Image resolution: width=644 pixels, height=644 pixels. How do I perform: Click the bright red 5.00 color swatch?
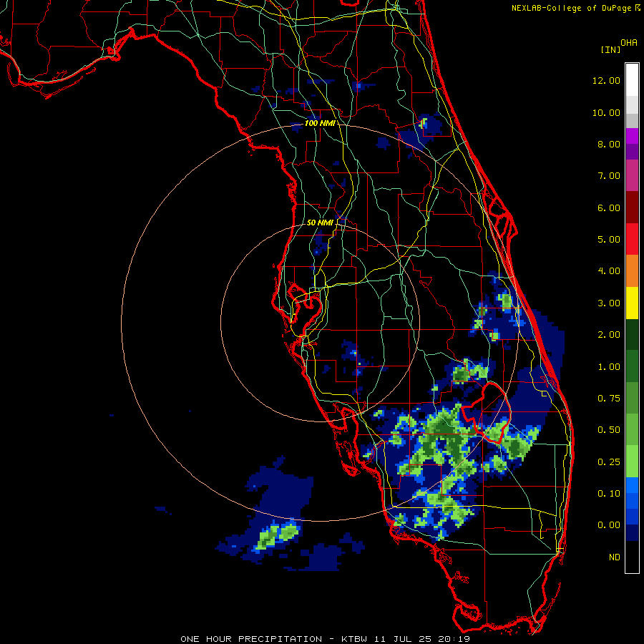tap(632, 239)
